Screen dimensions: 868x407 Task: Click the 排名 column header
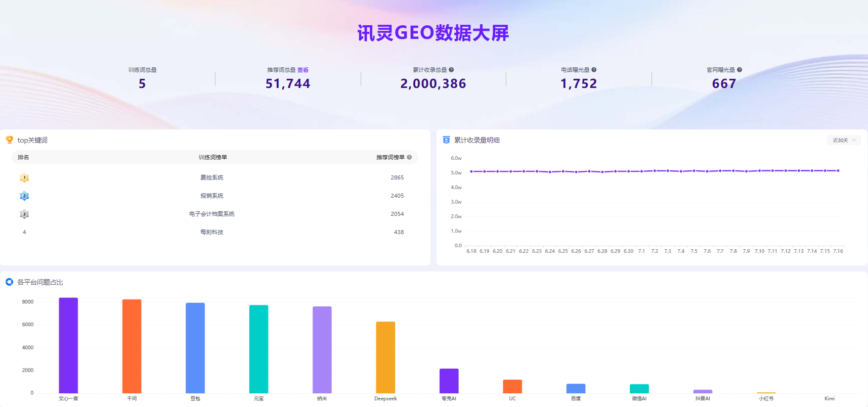pos(23,157)
